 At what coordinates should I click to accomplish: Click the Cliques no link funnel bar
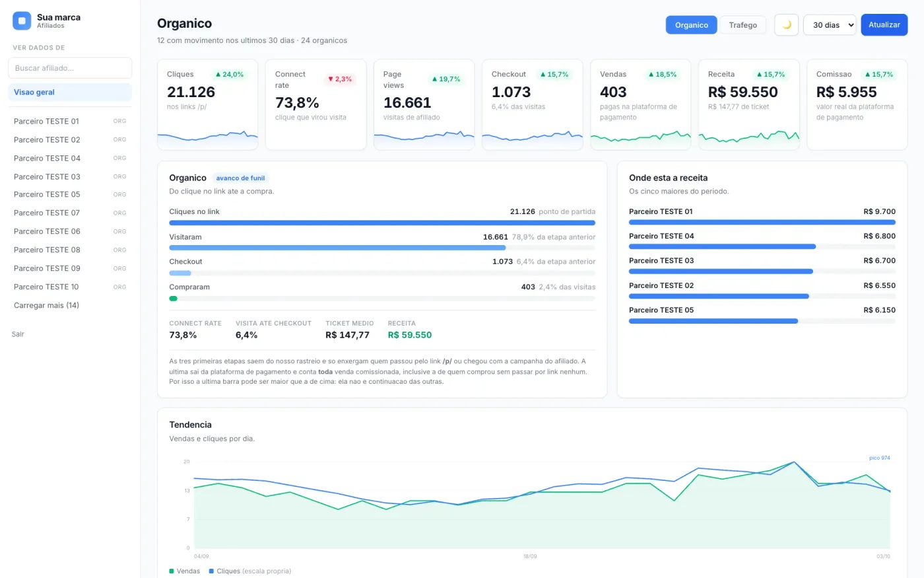[382, 223]
